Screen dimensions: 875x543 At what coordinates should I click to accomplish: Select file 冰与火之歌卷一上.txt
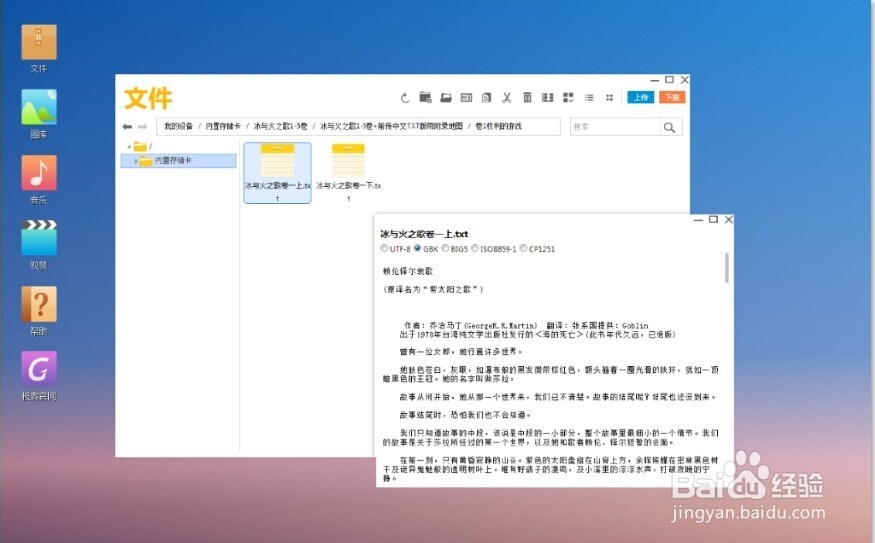pos(277,172)
